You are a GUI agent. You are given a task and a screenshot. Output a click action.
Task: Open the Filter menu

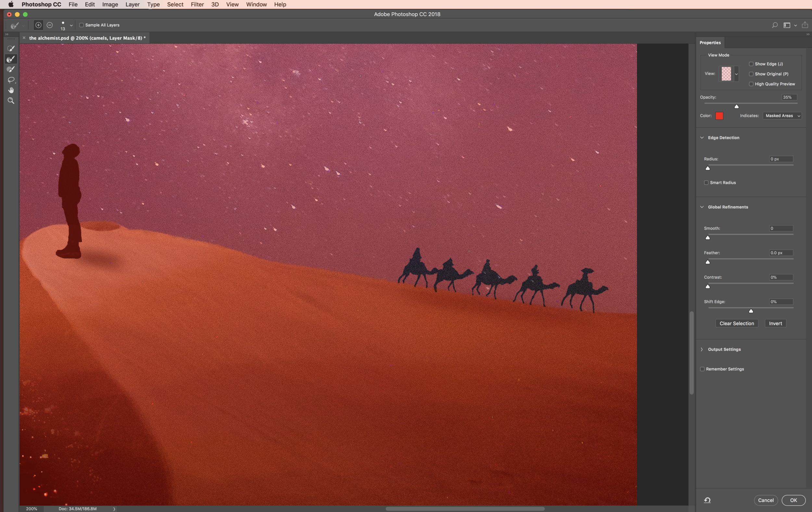point(197,4)
